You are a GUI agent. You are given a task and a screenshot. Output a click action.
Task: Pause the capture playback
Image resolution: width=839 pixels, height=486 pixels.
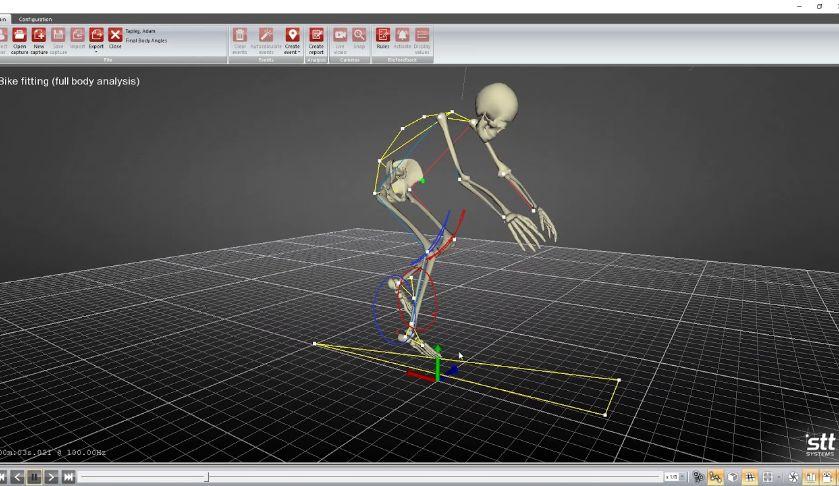pos(34,476)
